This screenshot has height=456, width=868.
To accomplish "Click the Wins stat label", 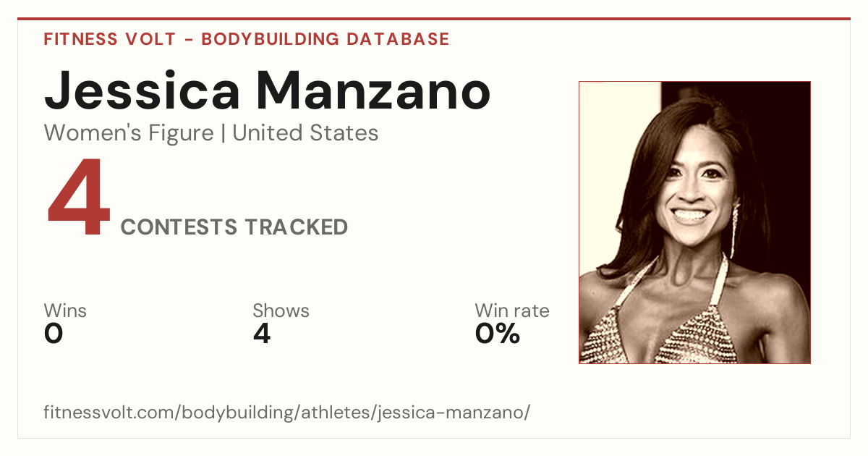I will (x=65, y=311).
